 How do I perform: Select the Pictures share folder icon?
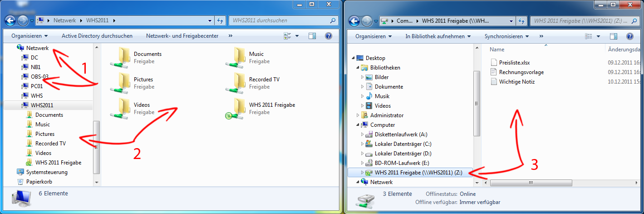pos(120,83)
